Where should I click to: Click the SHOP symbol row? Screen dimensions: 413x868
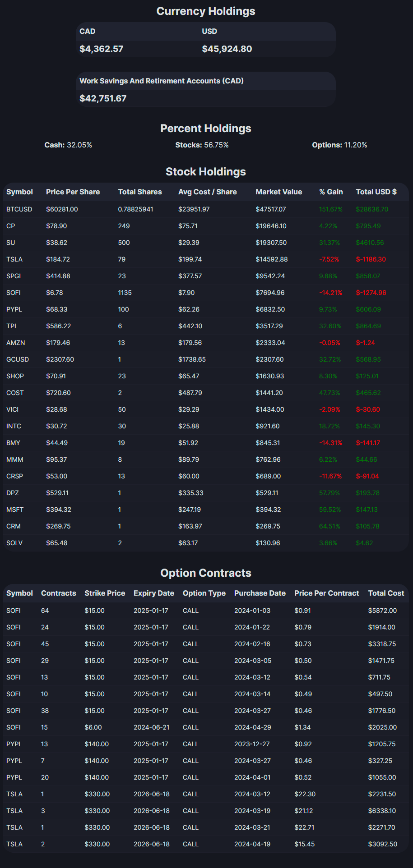pos(206,377)
